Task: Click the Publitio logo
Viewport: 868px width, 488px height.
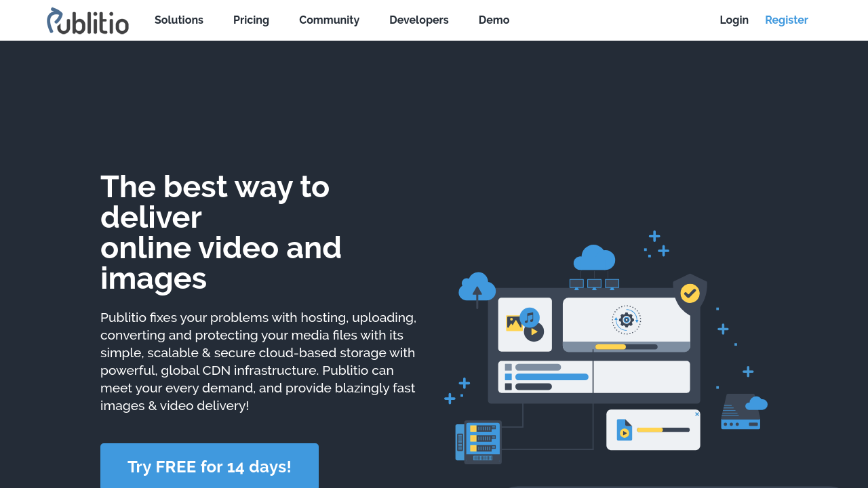Action: pyautogui.click(x=87, y=20)
